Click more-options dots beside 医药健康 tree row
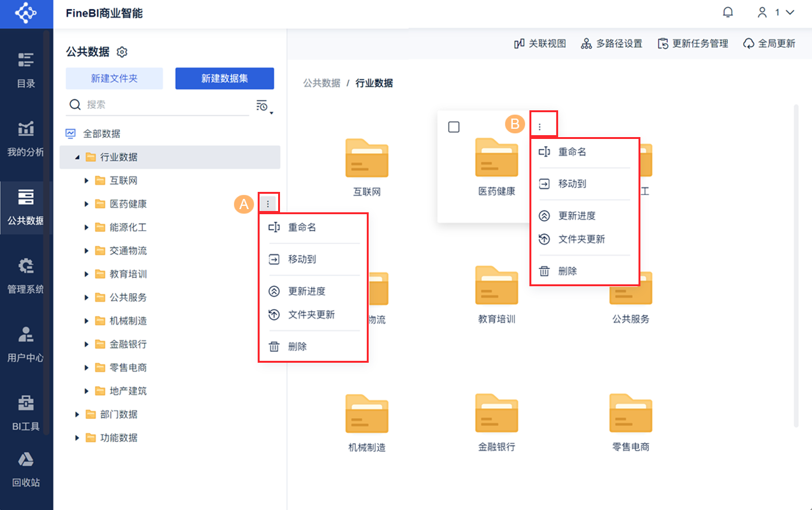This screenshot has height=510, width=812. click(269, 204)
